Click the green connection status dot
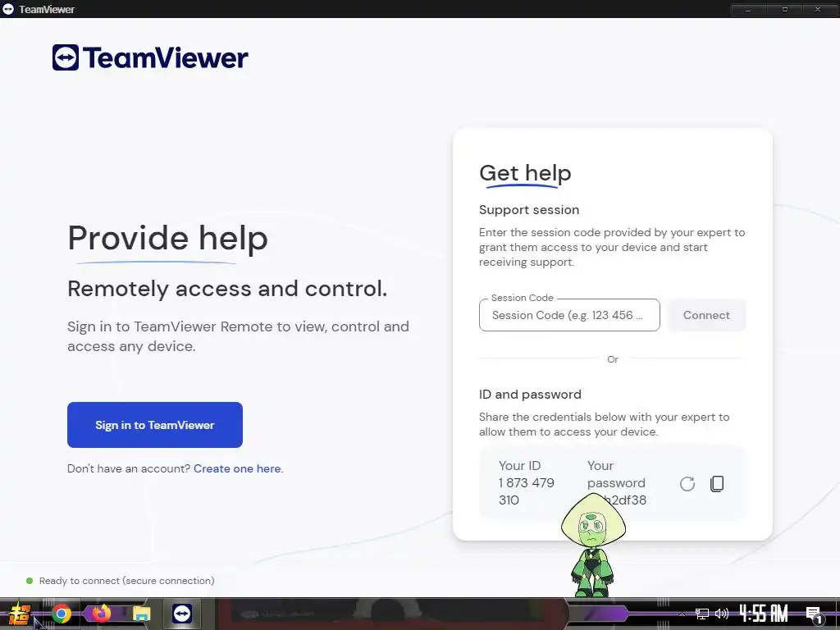The width and height of the screenshot is (840, 630). tap(30, 581)
